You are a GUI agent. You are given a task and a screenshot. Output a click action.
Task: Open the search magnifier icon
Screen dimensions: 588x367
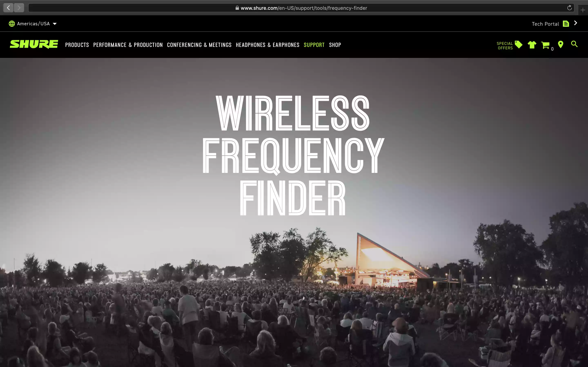point(574,44)
